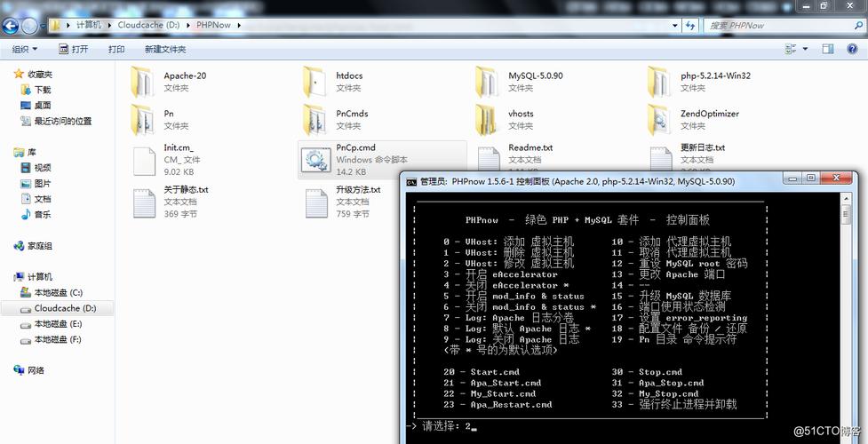Image resolution: width=868 pixels, height=444 pixels.
Task: Open the 组织 dropdown menu
Action: pyautogui.click(x=25, y=49)
